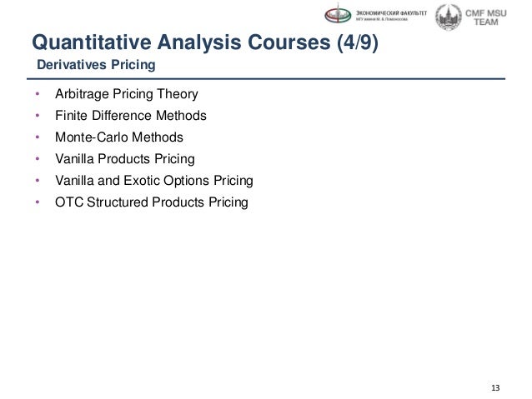Click OTC Structured Products Pricing item

click(x=152, y=202)
